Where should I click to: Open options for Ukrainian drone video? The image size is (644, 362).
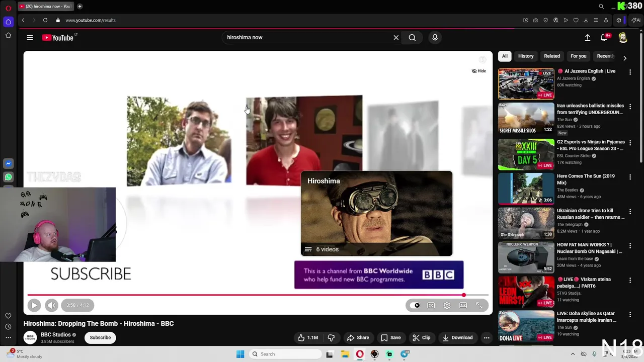[x=630, y=212]
